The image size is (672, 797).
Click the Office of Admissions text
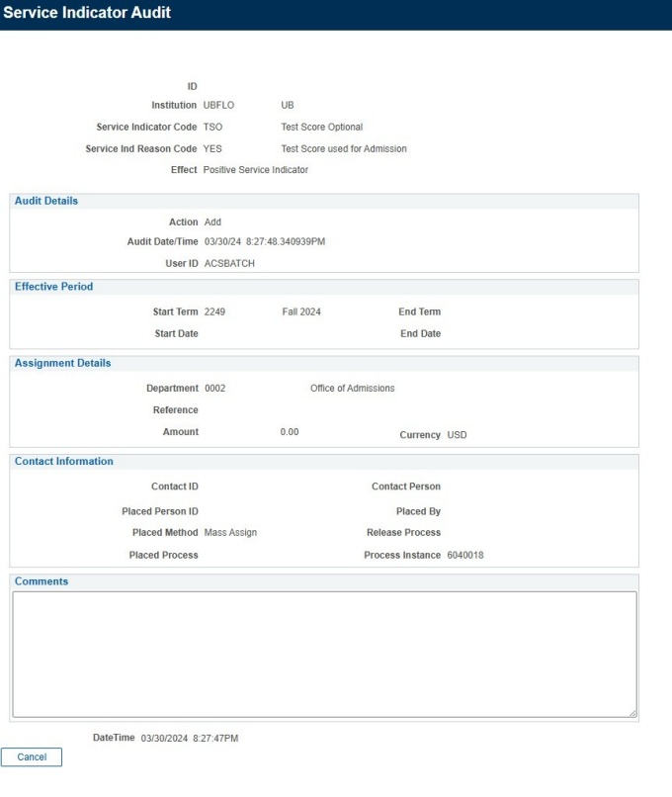click(353, 389)
